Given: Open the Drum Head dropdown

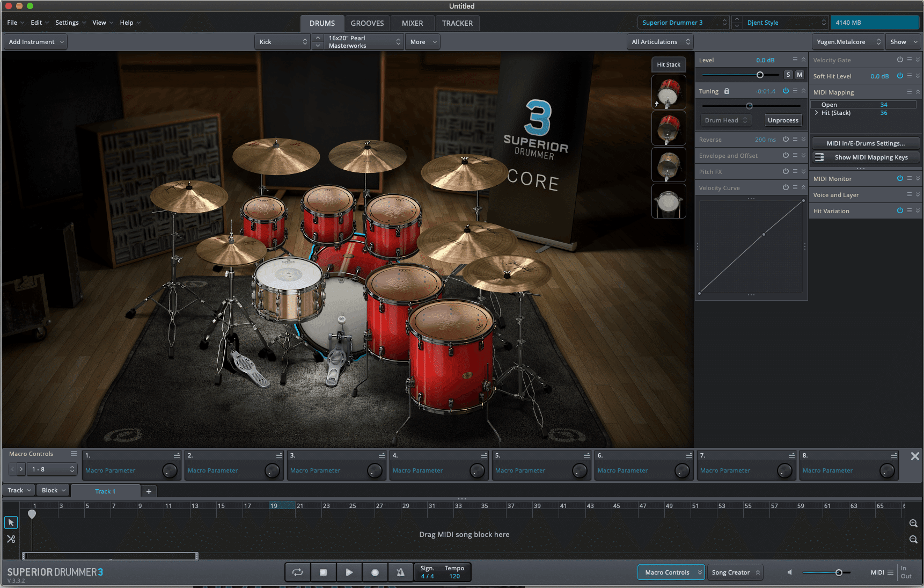Looking at the screenshot, I should (x=725, y=120).
